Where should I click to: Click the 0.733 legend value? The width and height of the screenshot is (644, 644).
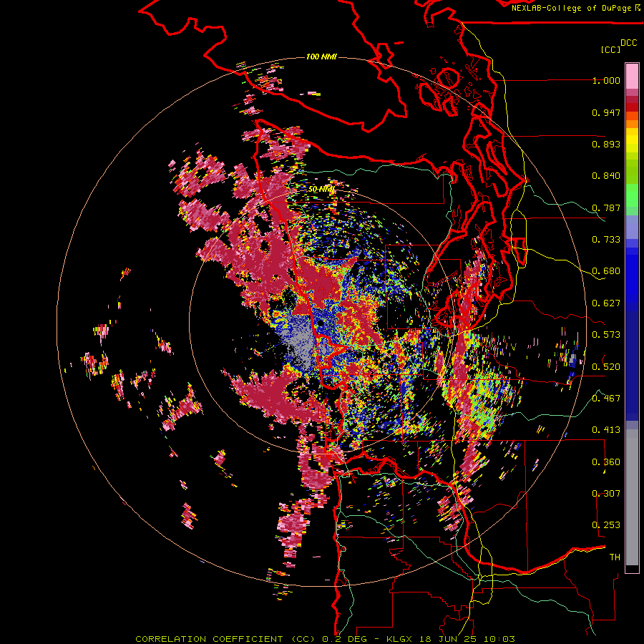(606, 240)
